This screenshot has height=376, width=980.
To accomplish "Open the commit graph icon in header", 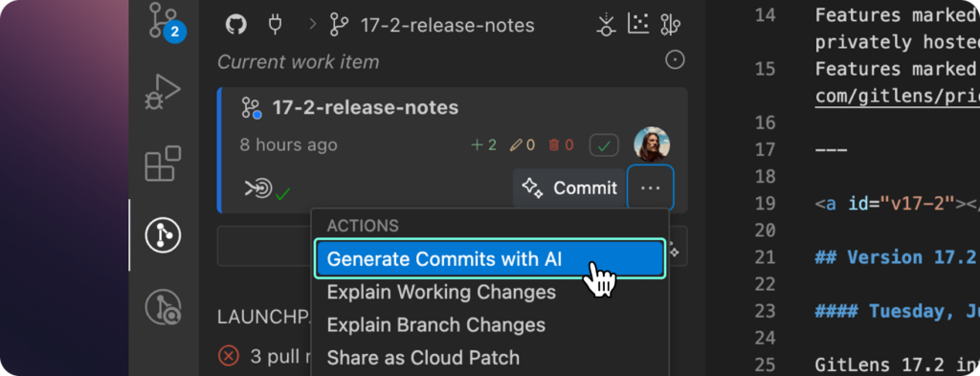I will tap(638, 25).
